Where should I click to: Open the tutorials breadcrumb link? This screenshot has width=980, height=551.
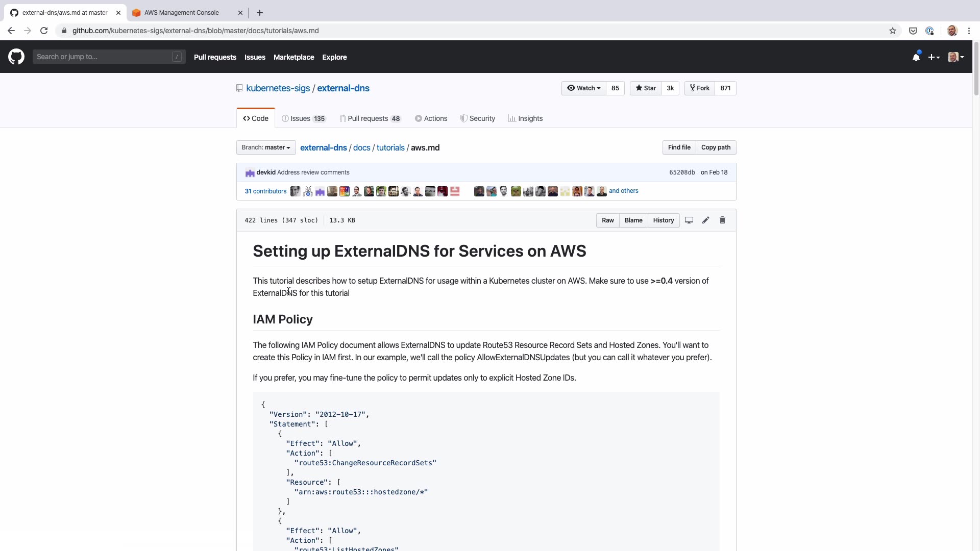(x=390, y=147)
